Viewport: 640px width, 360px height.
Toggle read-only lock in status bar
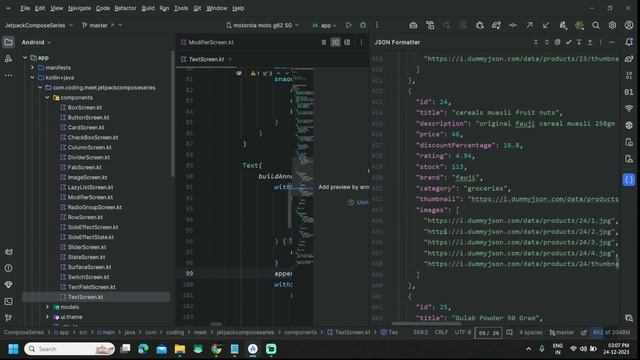[584, 333]
